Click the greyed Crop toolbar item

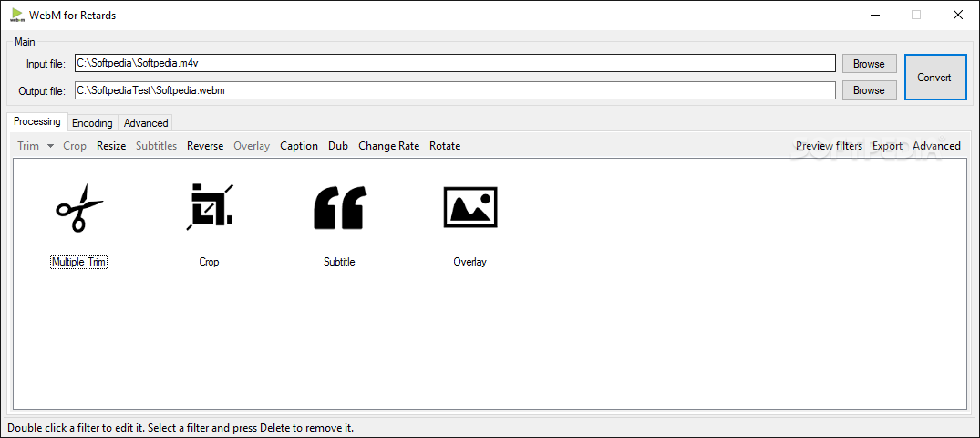tap(75, 146)
